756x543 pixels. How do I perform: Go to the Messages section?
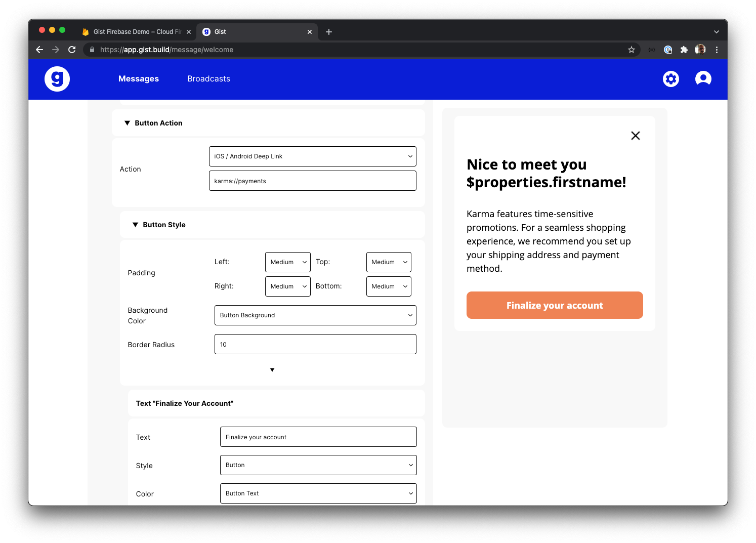(139, 79)
